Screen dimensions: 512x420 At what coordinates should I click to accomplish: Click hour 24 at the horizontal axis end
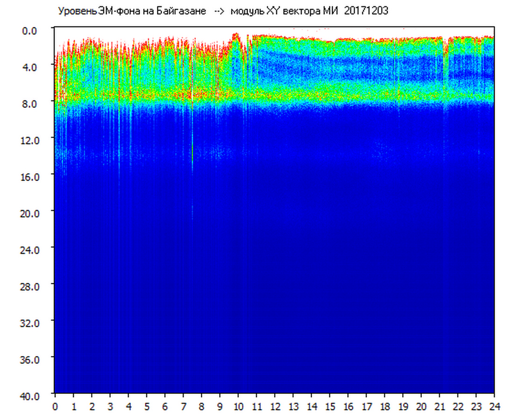click(494, 406)
